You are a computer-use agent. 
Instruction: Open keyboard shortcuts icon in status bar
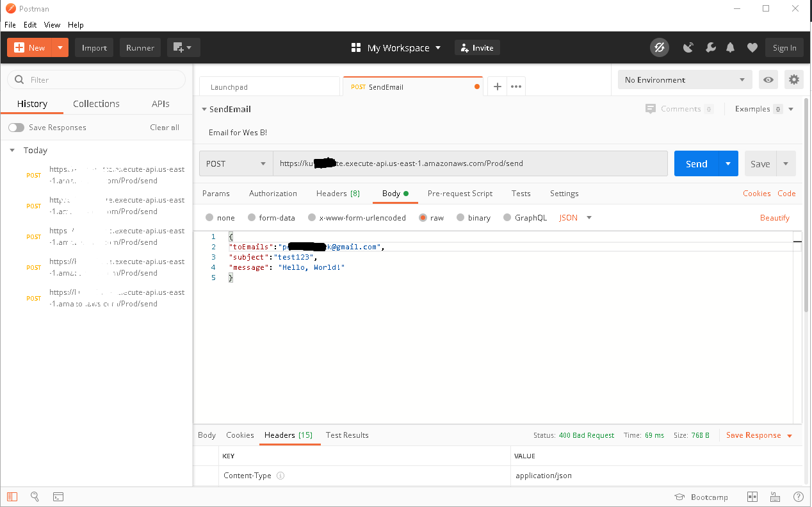[775, 497]
